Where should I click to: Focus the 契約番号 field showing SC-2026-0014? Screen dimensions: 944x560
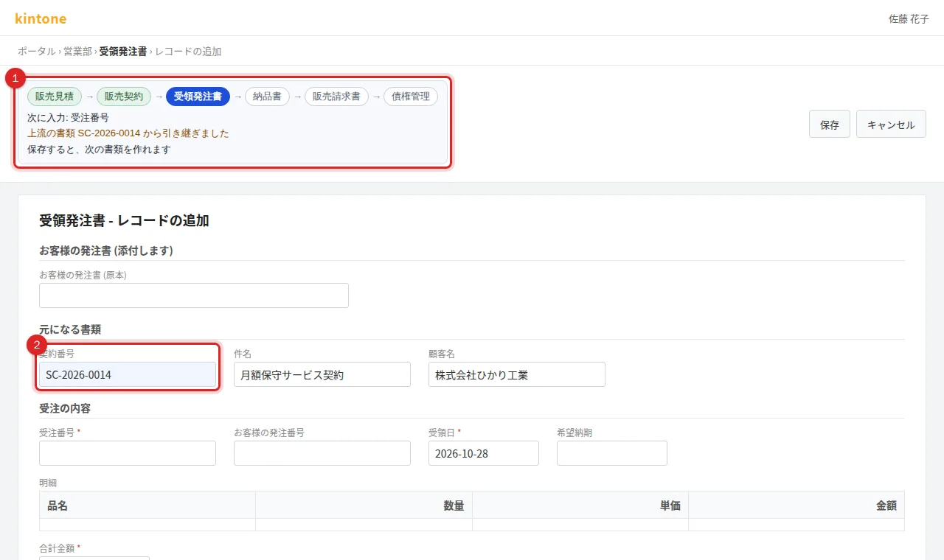tap(128, 374)
